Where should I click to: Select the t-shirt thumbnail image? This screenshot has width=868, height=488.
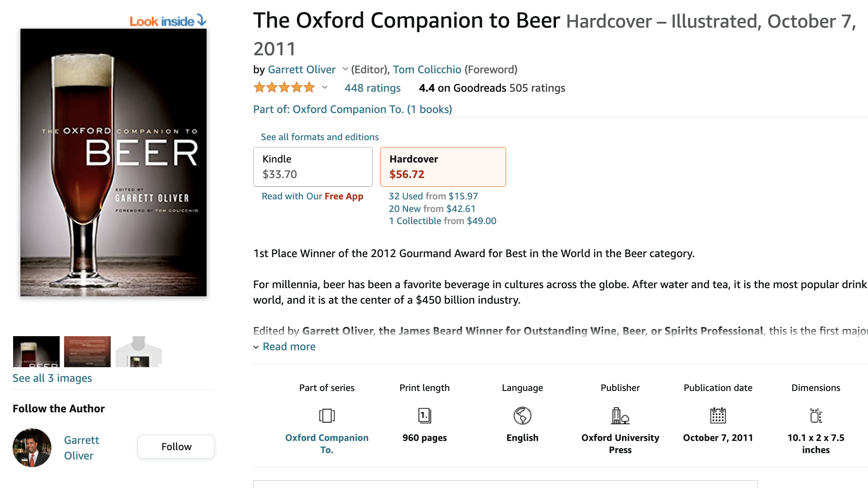pyautogui.click(x=139, y=352)
